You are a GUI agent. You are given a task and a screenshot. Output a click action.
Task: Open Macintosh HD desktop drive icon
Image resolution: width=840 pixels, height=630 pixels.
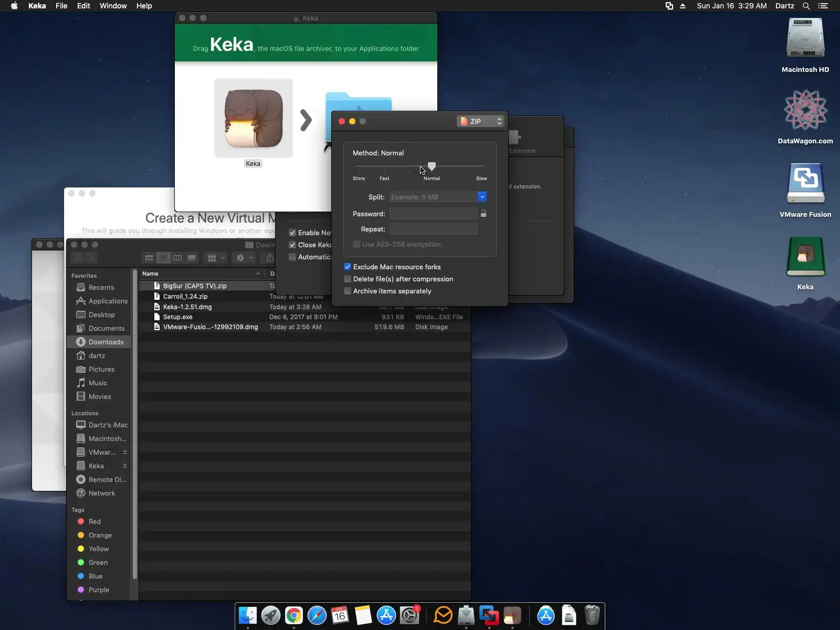coord(805,38)
